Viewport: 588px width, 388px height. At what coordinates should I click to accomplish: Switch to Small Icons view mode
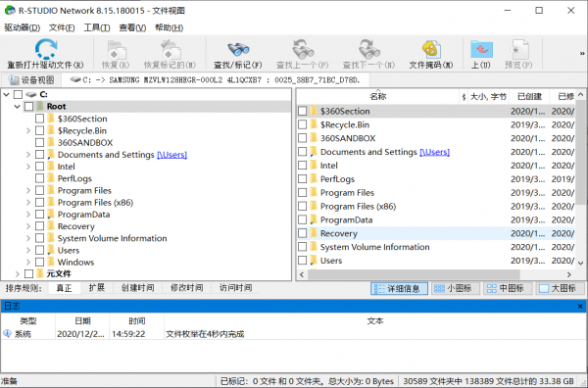point(456,288)
